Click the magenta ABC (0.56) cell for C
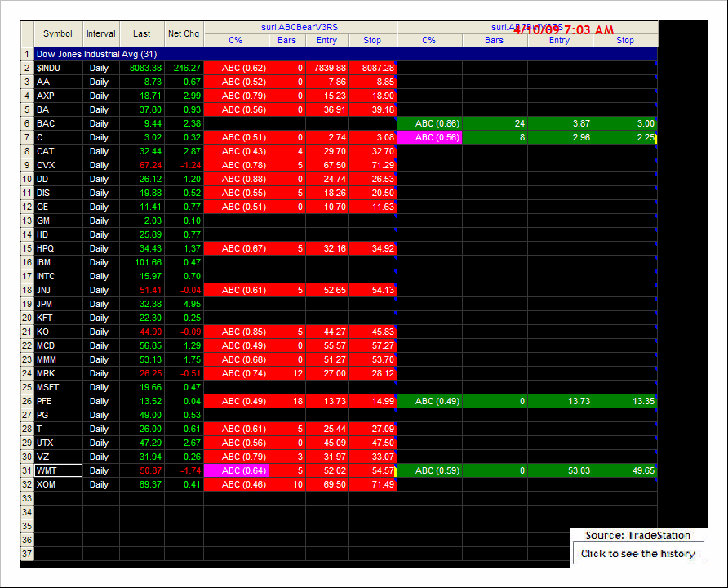This screenshot has width=728, height=588. [428, 137]
